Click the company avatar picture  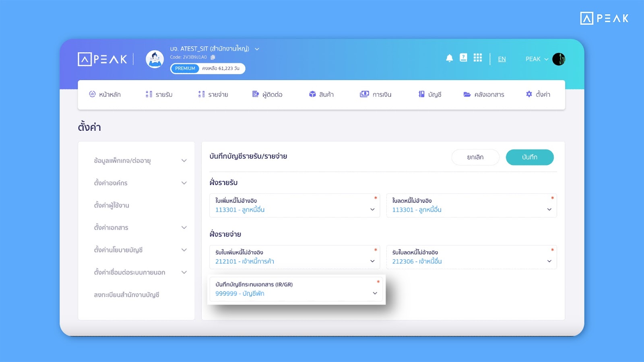[x=155, y=59]
